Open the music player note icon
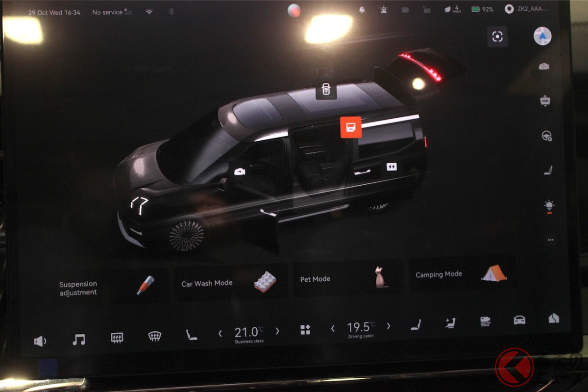 point(78,340)
